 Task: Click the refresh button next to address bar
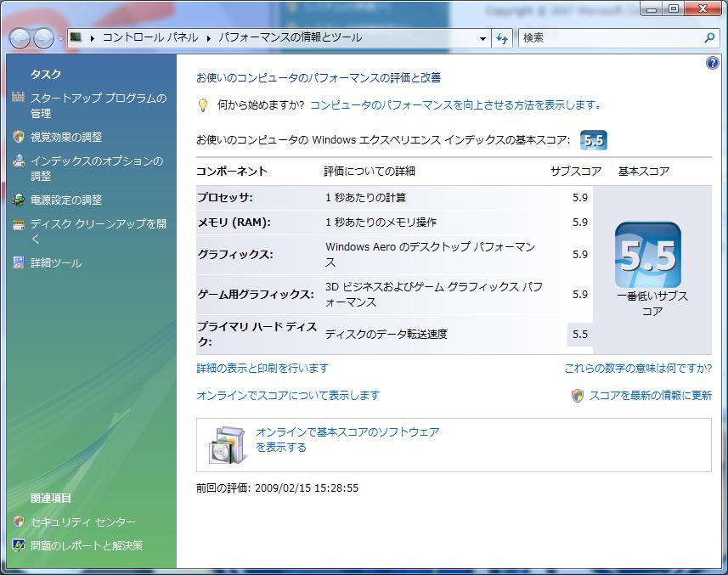(x=502, y=38)
